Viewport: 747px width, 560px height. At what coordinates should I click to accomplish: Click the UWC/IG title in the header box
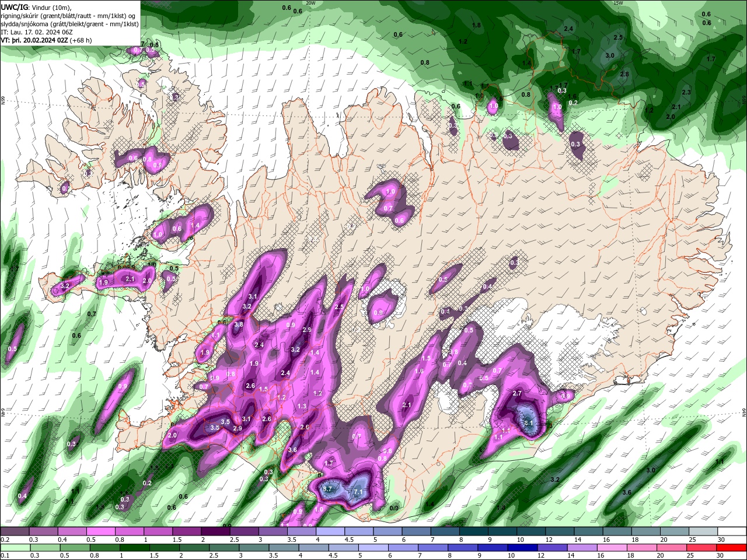(14, 6)
